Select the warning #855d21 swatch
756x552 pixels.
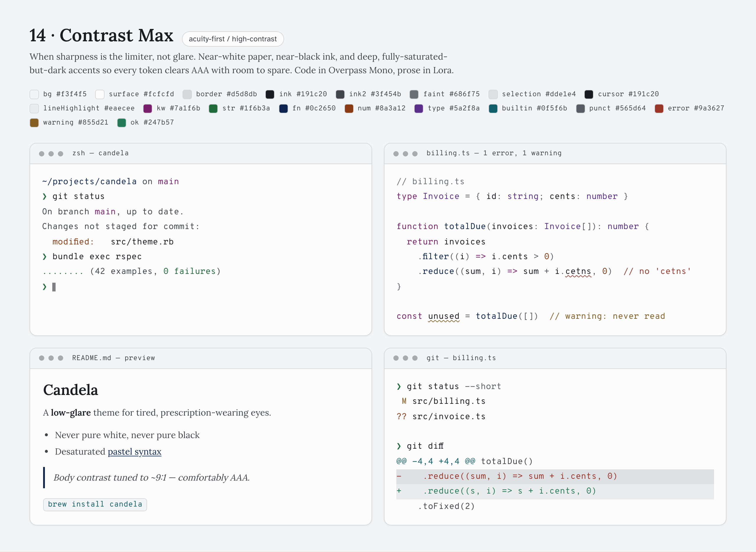(x=34, y=123)
